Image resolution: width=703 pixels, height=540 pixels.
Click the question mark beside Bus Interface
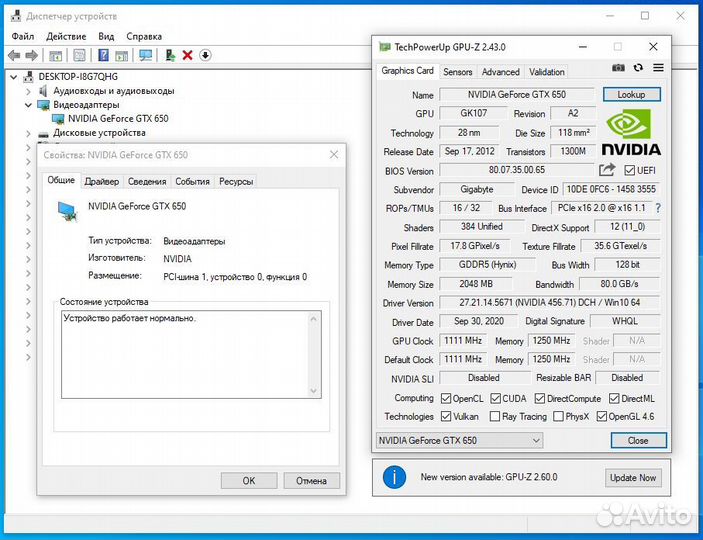(658, 208)
